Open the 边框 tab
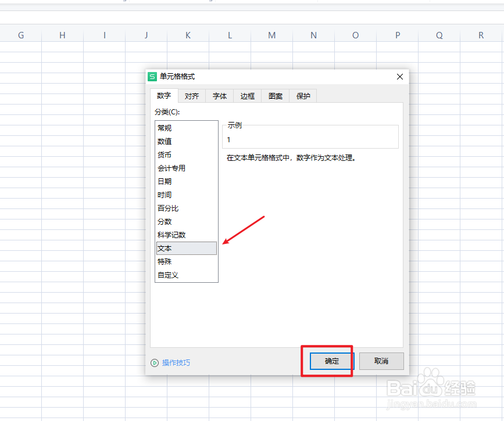This screenshot has height=421, width=504. click(x=248, y=96)
